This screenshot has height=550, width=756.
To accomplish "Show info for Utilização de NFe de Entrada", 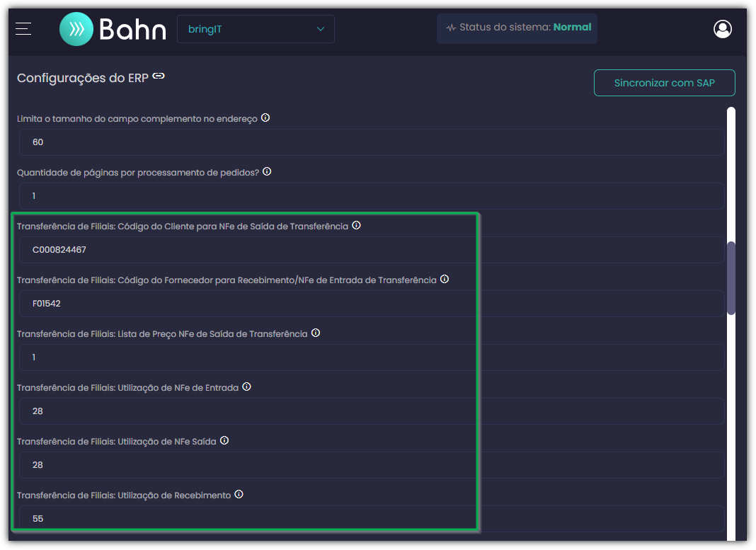I will [x=246, y=387].
